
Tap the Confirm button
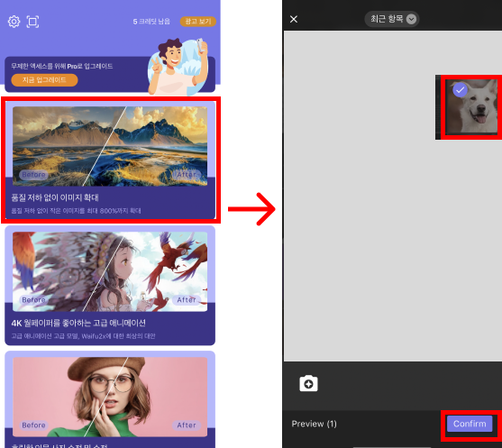[470, 424]
